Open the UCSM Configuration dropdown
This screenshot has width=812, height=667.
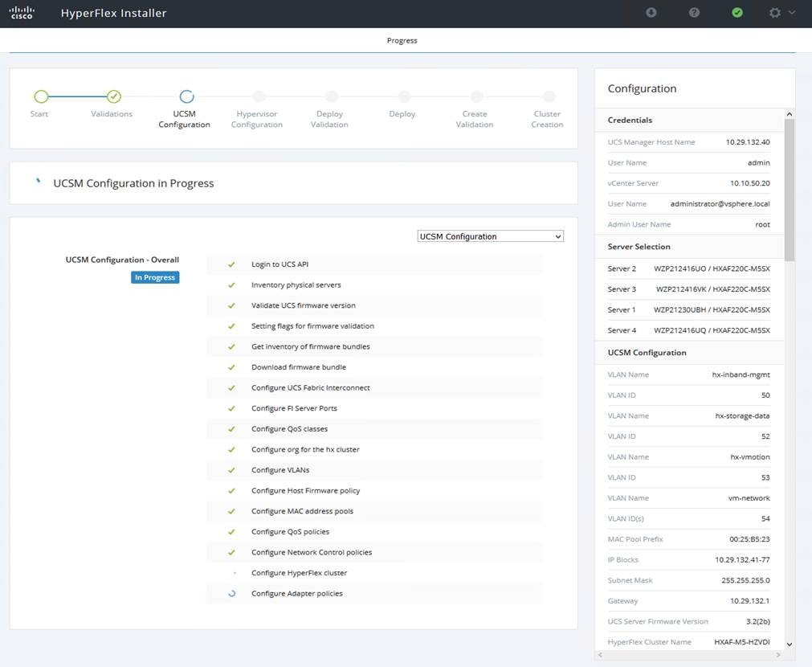coord(490,236)
